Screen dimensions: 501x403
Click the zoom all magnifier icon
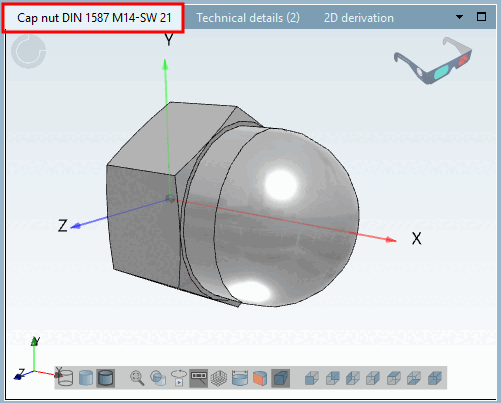[137, 378]
